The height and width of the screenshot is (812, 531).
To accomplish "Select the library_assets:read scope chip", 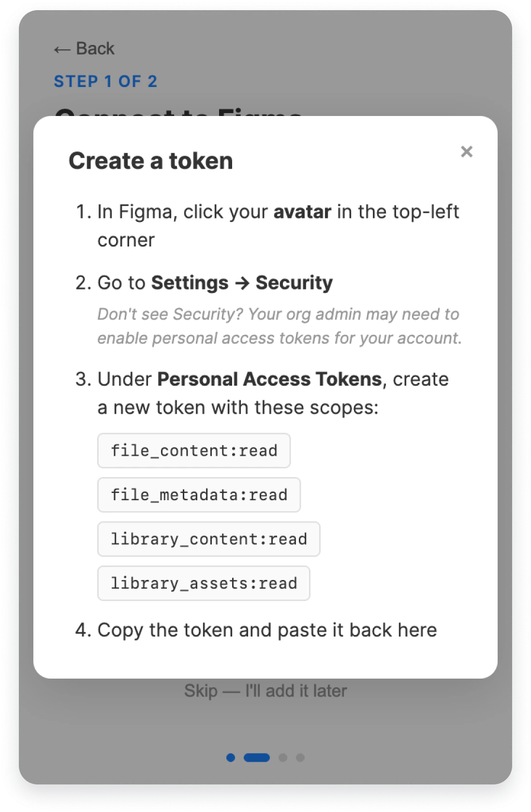I will 204,583.
